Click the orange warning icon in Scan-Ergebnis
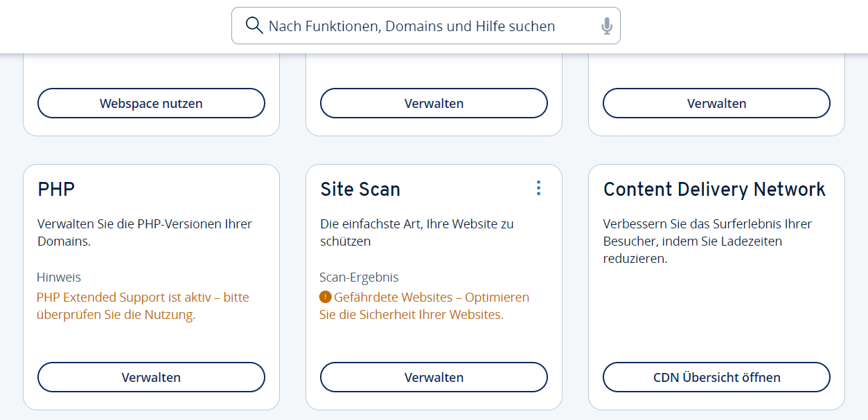Viewport: 868px width, 420px height. [x=326, y=298]
